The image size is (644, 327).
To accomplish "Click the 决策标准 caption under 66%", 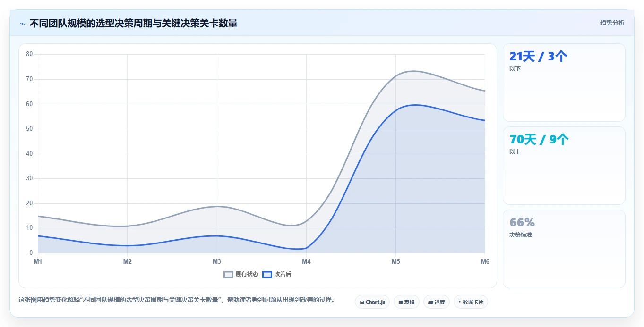I will (x=521, y=235).
